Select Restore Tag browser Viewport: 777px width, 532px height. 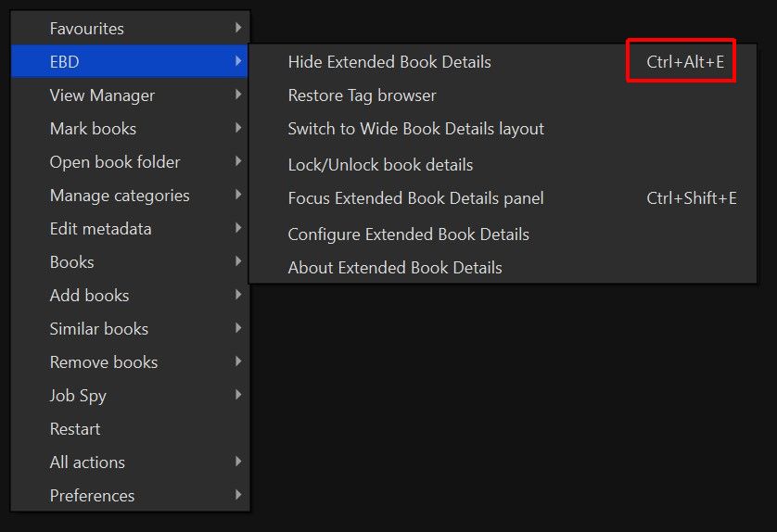362,95
